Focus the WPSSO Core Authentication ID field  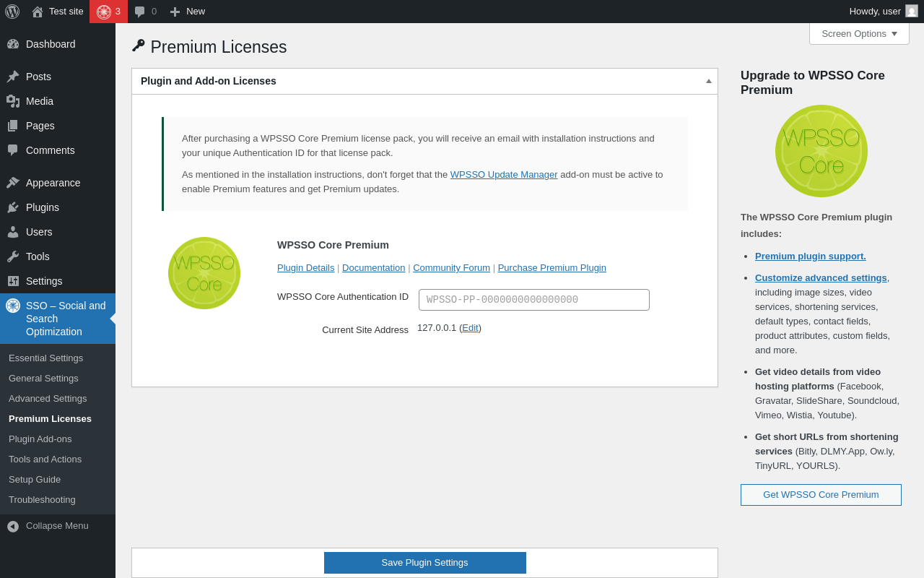point(534,300)
